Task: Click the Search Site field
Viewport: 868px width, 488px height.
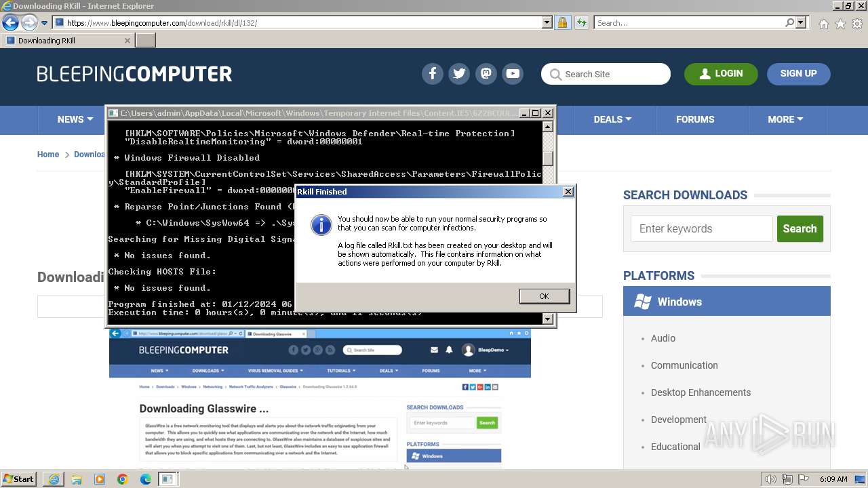Action: (x=606, y=74)
